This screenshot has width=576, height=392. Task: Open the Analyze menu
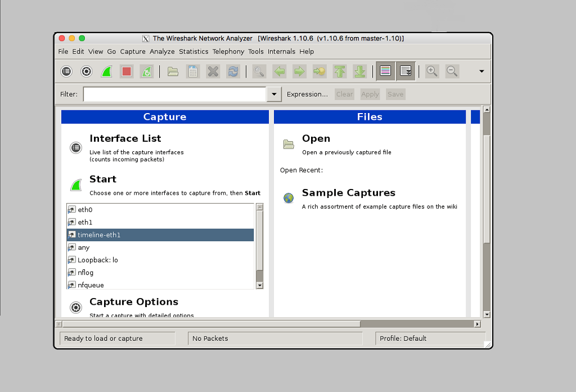click(162, 51)
